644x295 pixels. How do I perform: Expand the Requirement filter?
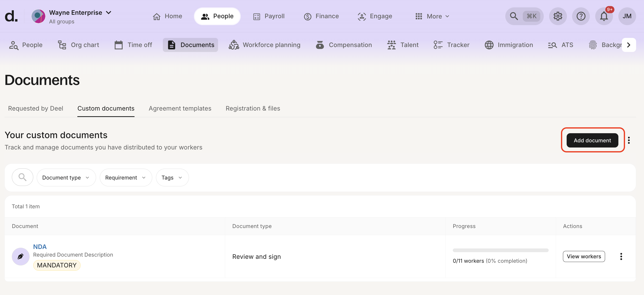coord(125,177)
